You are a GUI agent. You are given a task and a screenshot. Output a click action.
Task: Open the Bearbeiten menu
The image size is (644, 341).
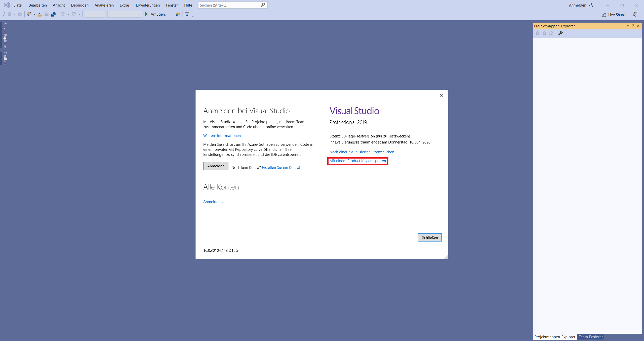coord(38,5)
